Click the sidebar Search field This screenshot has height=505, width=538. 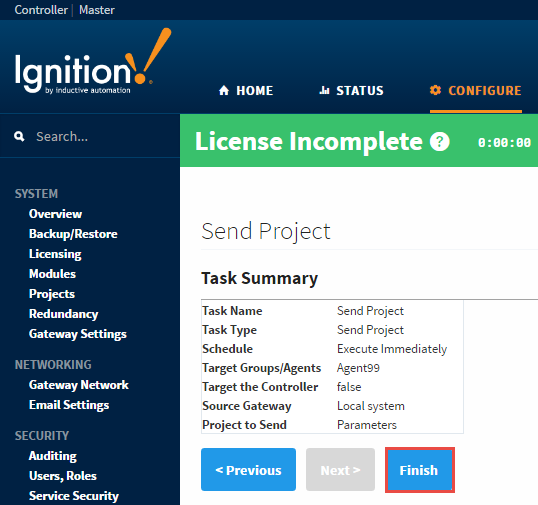(x=90, y=136)
